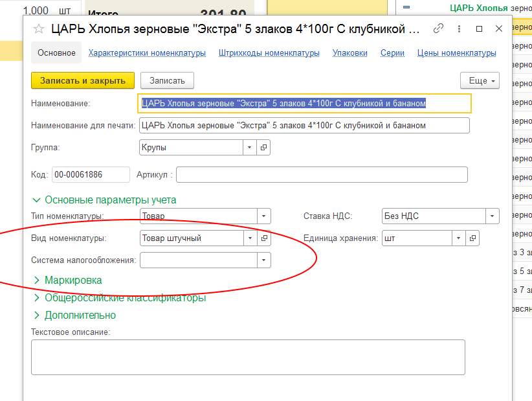Image resolution: width=532 pixels, height=401 pixels.
Task: Close the nomenclature card window
Action: pyautogui.click(x=499, y=29)
